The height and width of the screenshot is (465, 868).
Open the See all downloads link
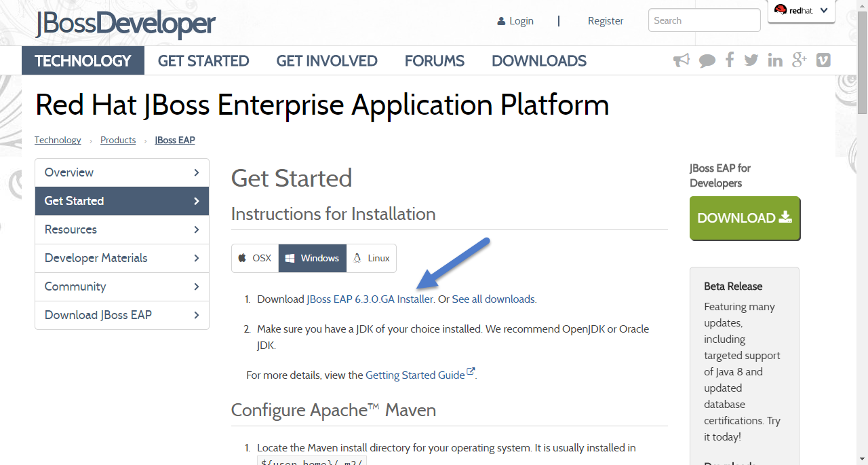494,299
